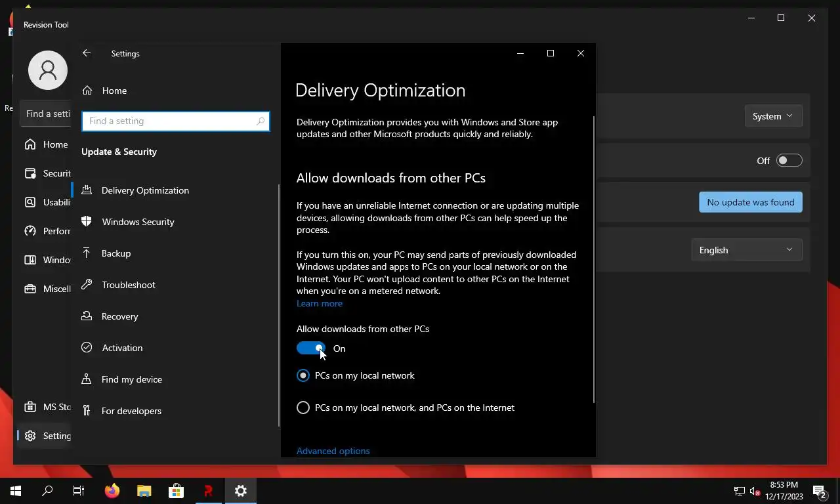Screen dimensions: 840x504
Task: Click the search magnifier in Settings
Action: (x=261, y=121)
